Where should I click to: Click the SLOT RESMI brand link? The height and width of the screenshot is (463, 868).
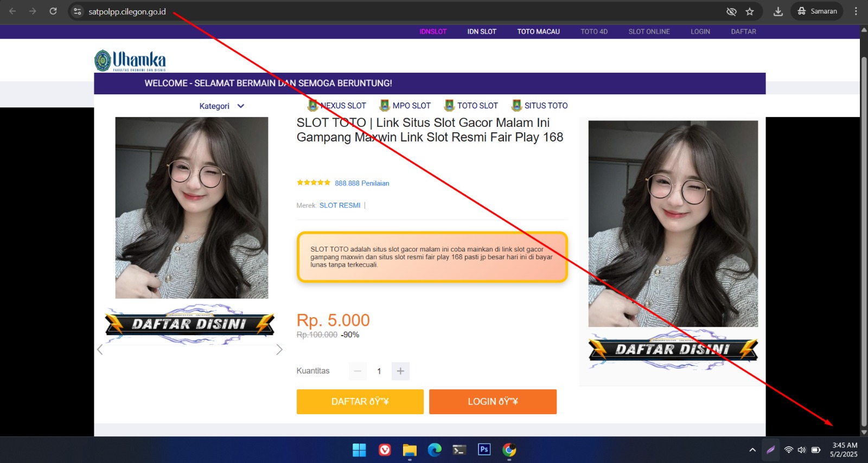pos(340,205)
